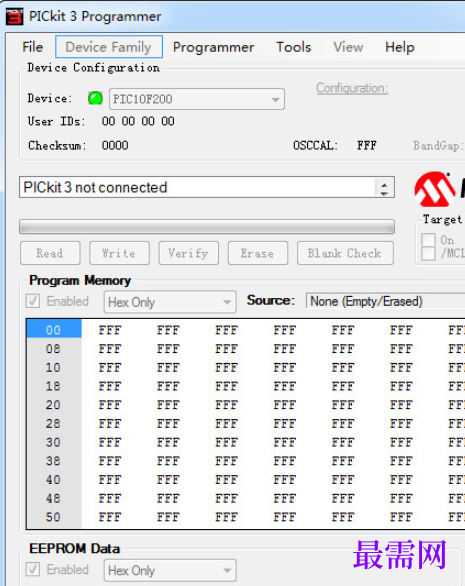The width and height of the screenshot is (465, 586).
Task: Open Program Memory Hex Only dropdown
Action: point(170,302)
